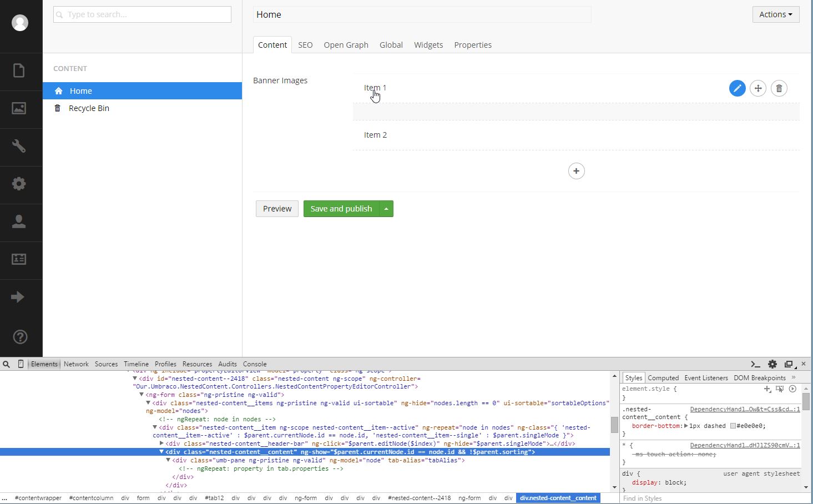Open the Help question mark icon
The image size is (813, 504).
(x=20, y=337)
